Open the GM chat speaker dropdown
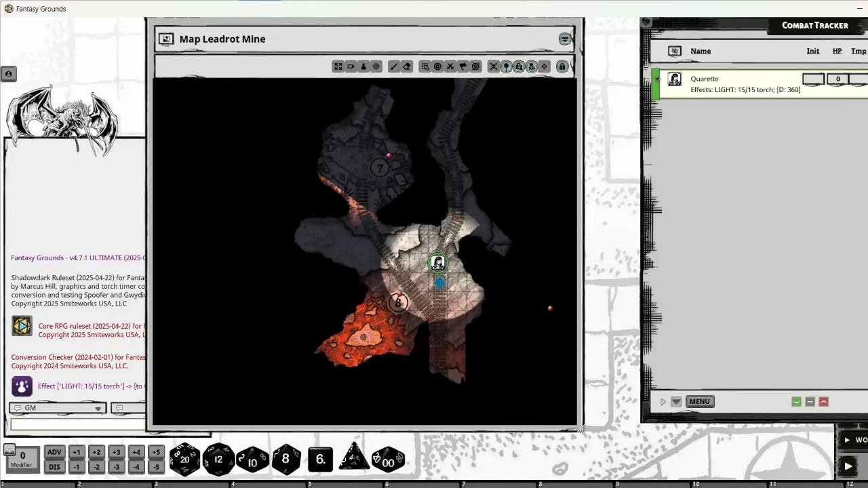 click(58, 408)
